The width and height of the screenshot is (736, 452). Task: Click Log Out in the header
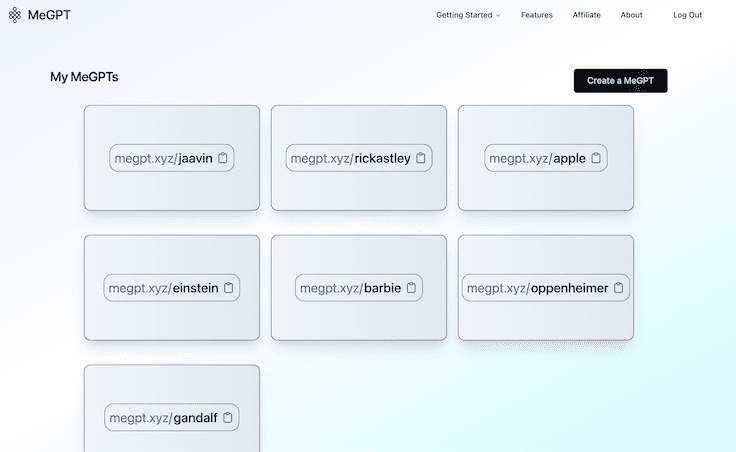point(687,15)
